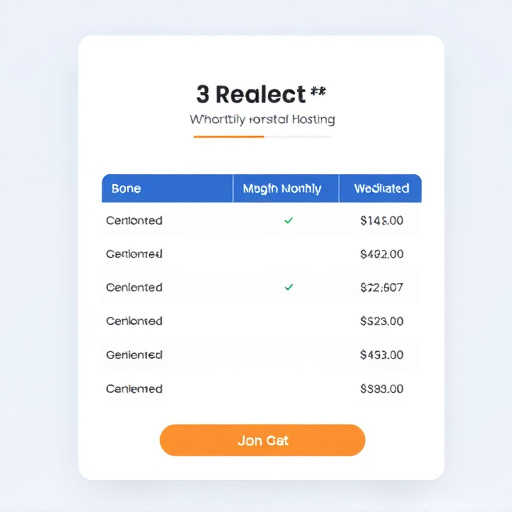Toggle green checkmark in first table row
The image size is (512, 512).
tap(289, 220)
